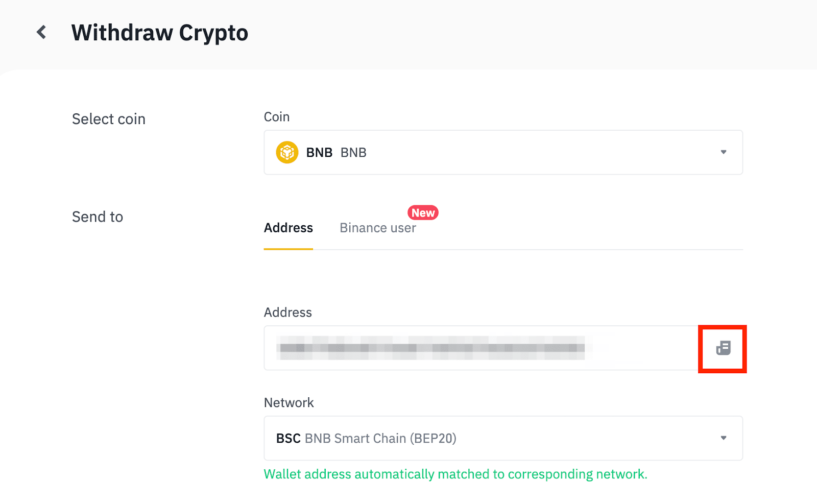Click the Address label above the input

287,313
